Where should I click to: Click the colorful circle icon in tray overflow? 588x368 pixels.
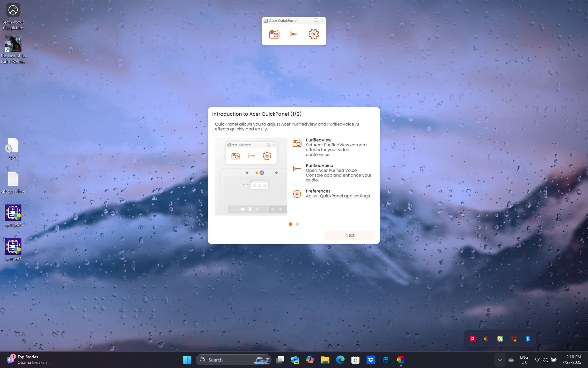pyautogui.click(x=486, y=339)
